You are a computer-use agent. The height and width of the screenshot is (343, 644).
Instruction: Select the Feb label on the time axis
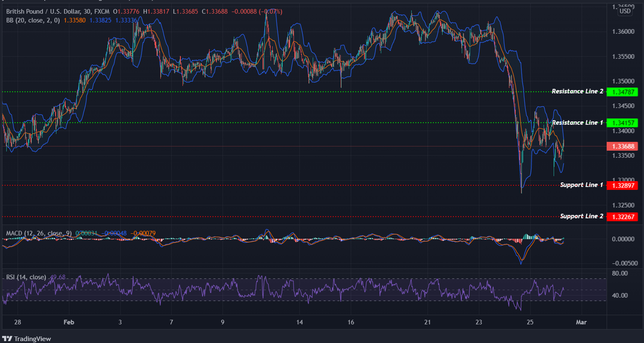pyautogui.click(x=69, y=323)
